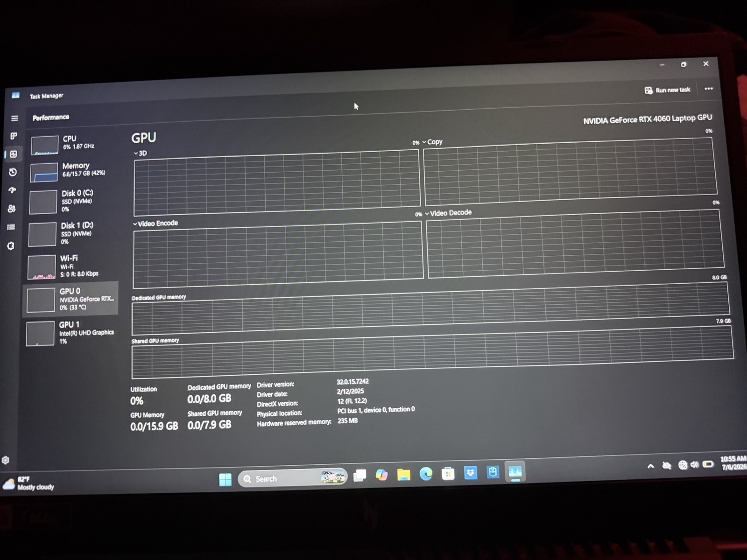
Task: Click the Run new task button
Action: (667, 90)
